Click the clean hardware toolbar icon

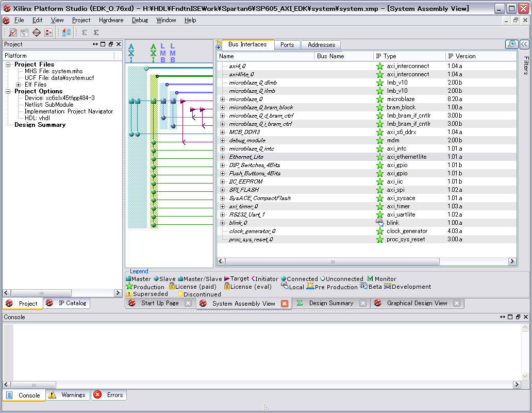pos(24,32)
